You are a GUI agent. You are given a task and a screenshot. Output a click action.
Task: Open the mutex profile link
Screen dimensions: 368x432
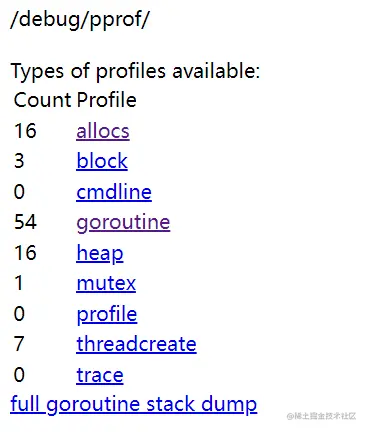[x=106, y=284]
